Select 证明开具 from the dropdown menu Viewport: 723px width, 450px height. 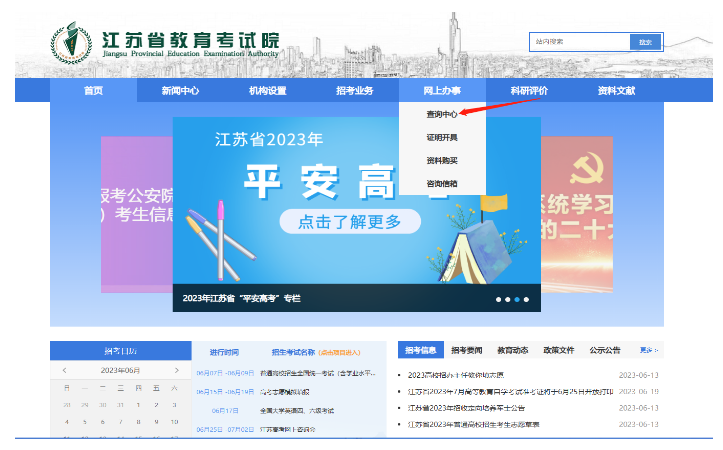pos(442,137)
